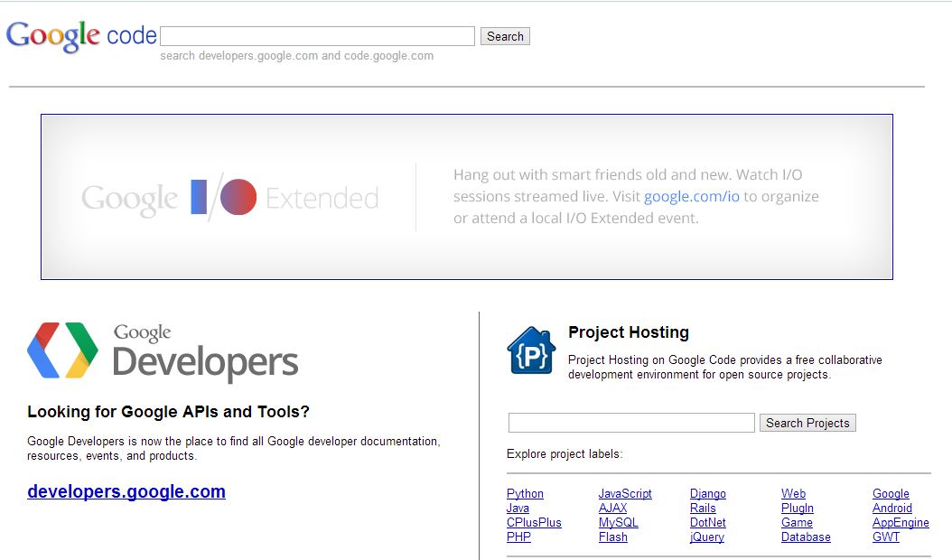Open the Django projects label
The width and height of the screenshot is (952, 560).
click(x=707, y=493)
